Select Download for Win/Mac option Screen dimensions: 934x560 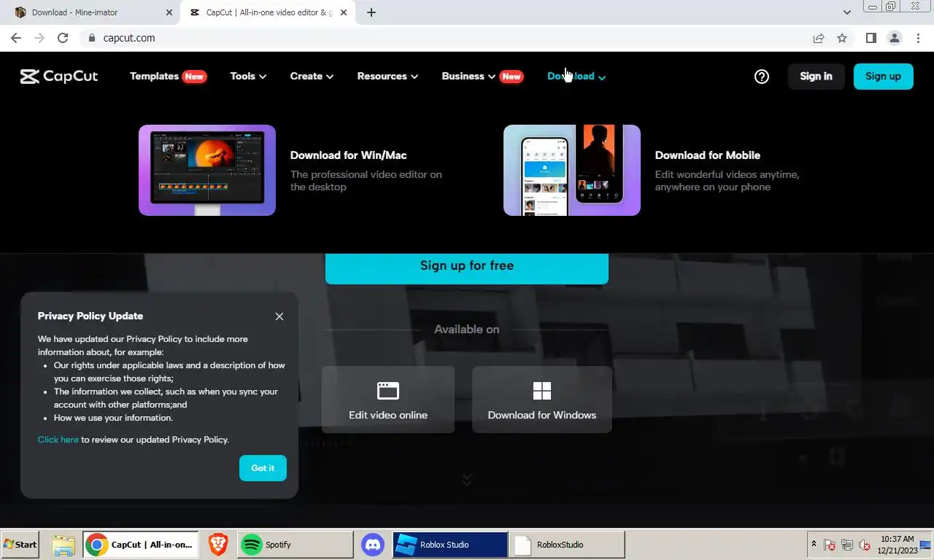pos(348,155)
